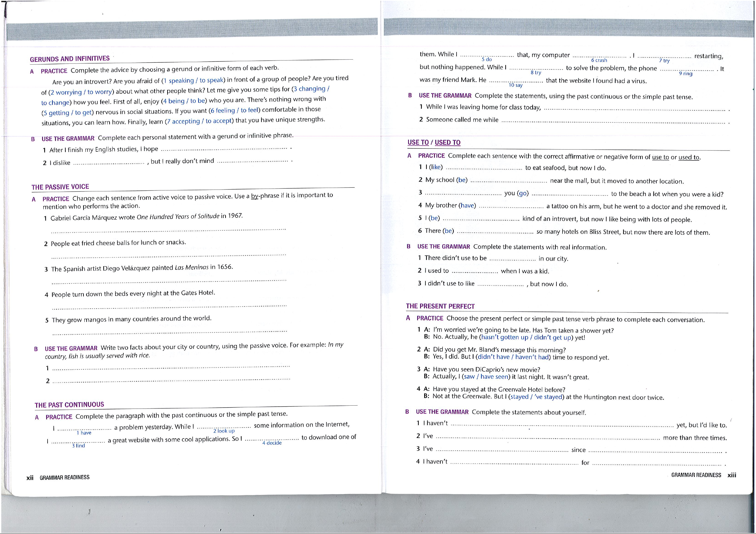The width and height of the screenshot is (756, 534).
Task: Click the GERUNDS AND INFINITIVES heading
Action: coord(69,59)
